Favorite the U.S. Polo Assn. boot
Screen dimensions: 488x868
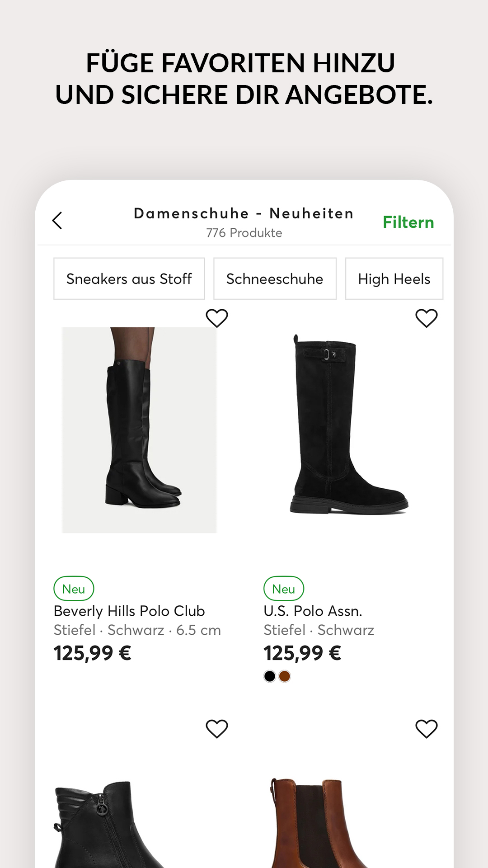pos(427,318)
